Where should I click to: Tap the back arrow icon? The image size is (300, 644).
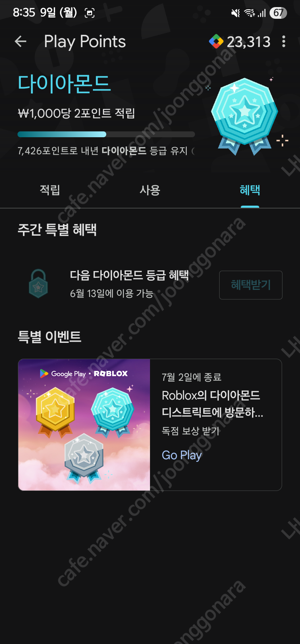20,41
